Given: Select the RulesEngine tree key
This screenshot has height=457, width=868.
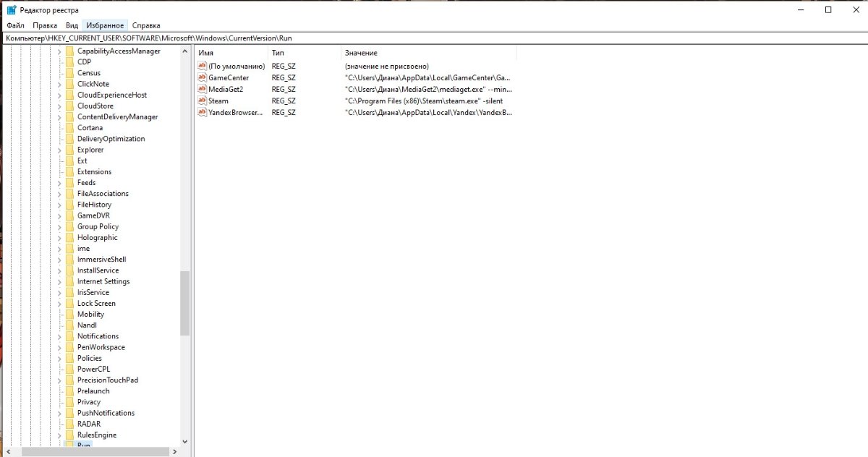Looking at the screenshot, I should point(97,435).
